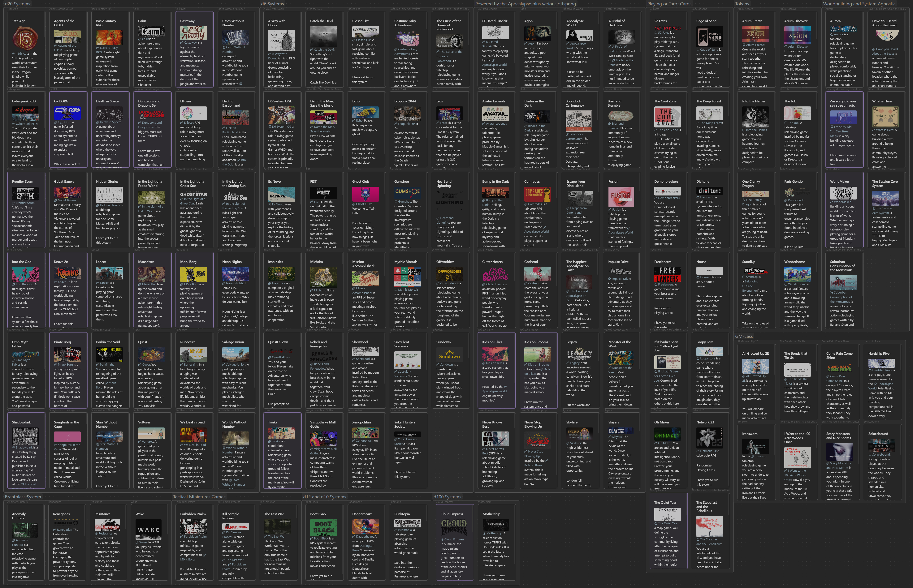The height and width of the screenshot is (588, 913).
Task: Click the link icon before the Cy_BORG link
Action: 55,122
